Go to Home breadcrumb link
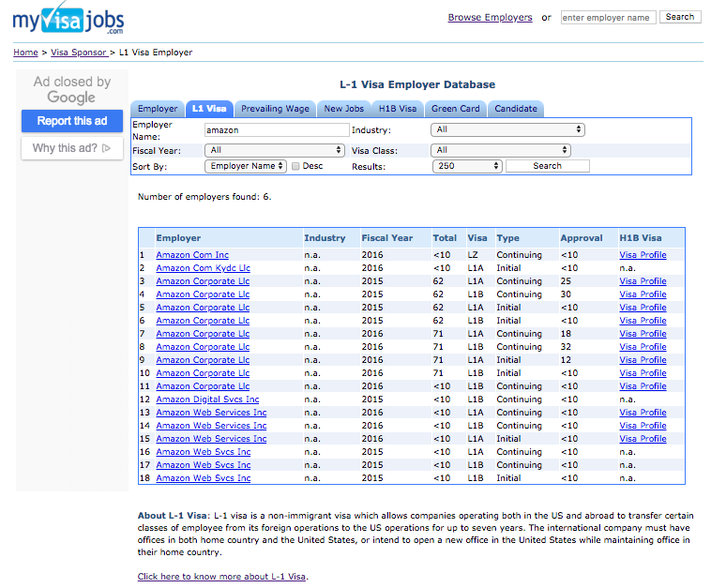711x588 pixels. click(x=25, y=53)
